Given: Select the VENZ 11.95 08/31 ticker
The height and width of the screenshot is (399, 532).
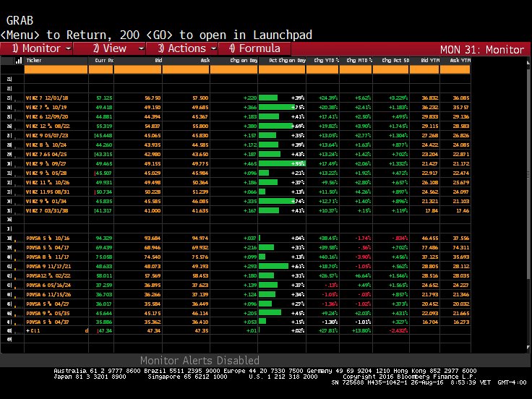Looking at the screenshot, I should 48,192.
